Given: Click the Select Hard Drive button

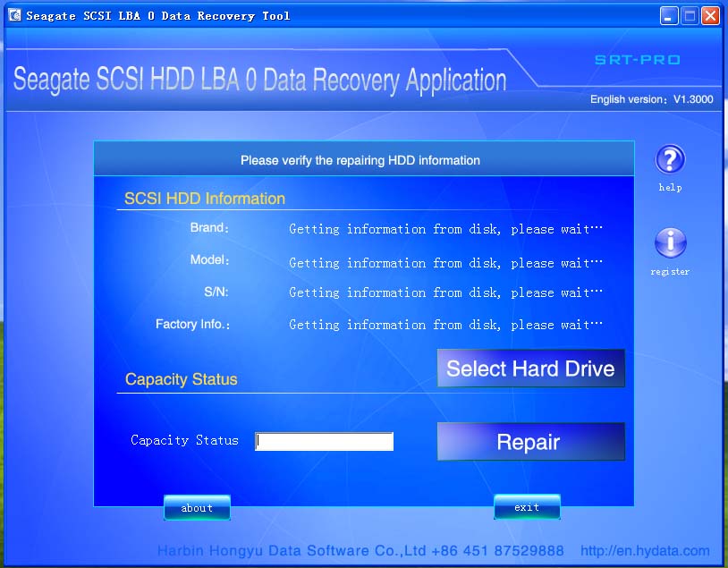Looking at the screenshot, I should [x=530, y=369].
